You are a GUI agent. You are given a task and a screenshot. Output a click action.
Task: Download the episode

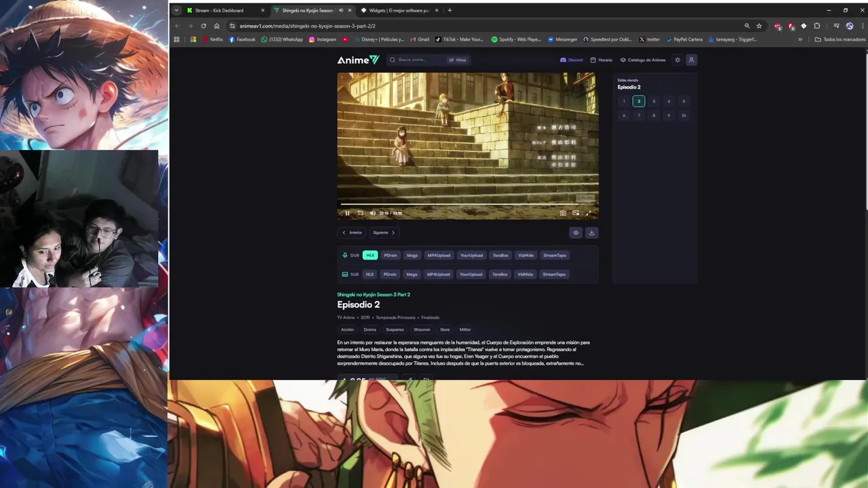pos(591,232)
